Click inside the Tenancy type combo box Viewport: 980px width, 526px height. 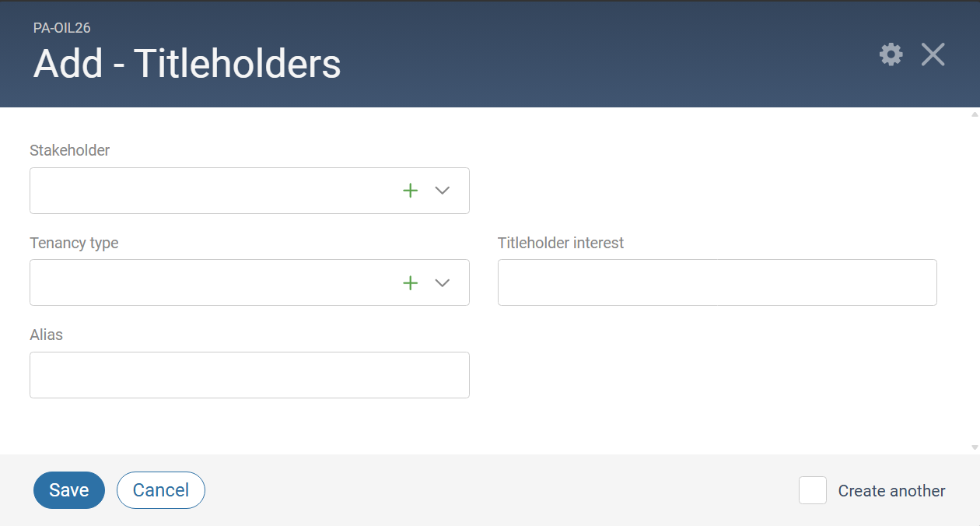[250, 282]
